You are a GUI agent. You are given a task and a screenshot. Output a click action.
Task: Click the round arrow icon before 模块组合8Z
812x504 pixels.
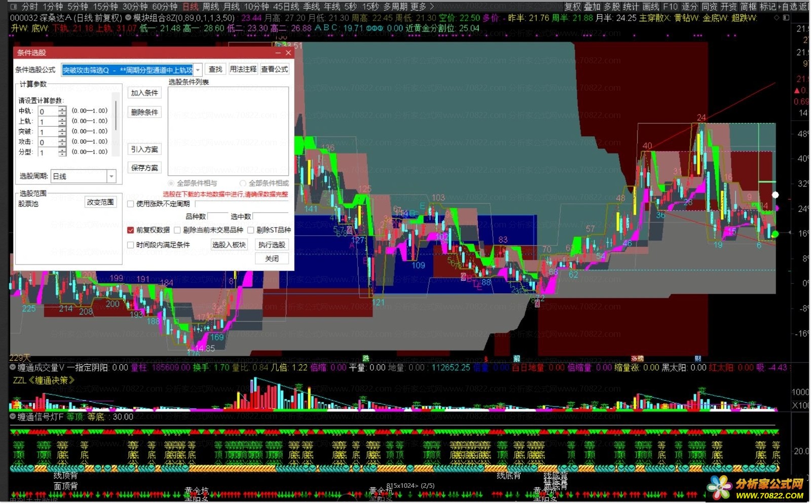[x=128, y=18]
